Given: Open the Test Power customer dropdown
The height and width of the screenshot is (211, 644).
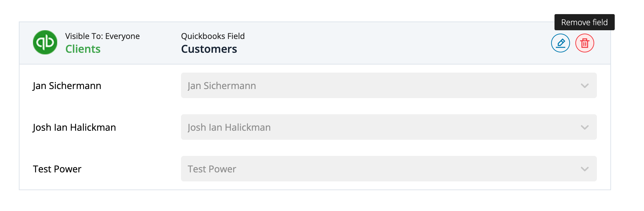Looking at the screenshot, I should (x=389, y=169).
